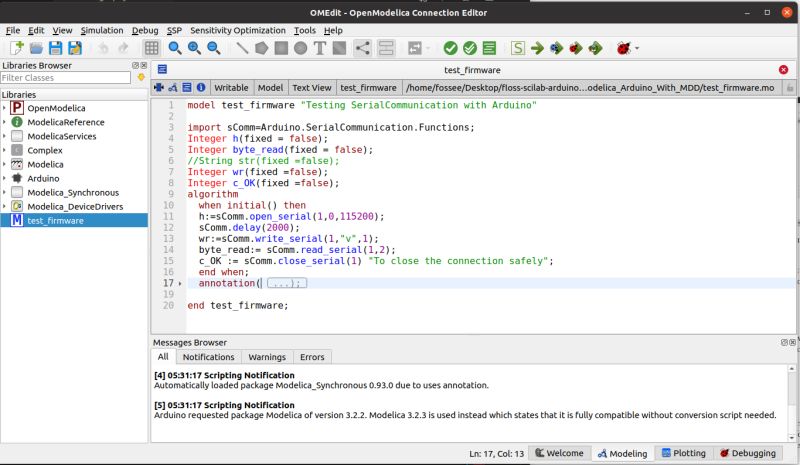
Task: Toggle grid lines in the toolbar
Action: click(x=151, y=48)
